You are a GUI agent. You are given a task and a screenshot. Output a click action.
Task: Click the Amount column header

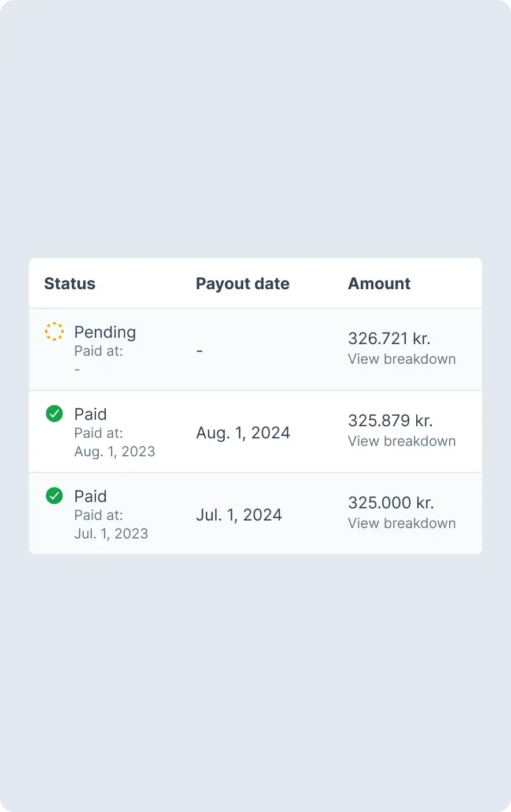[379, 283]
